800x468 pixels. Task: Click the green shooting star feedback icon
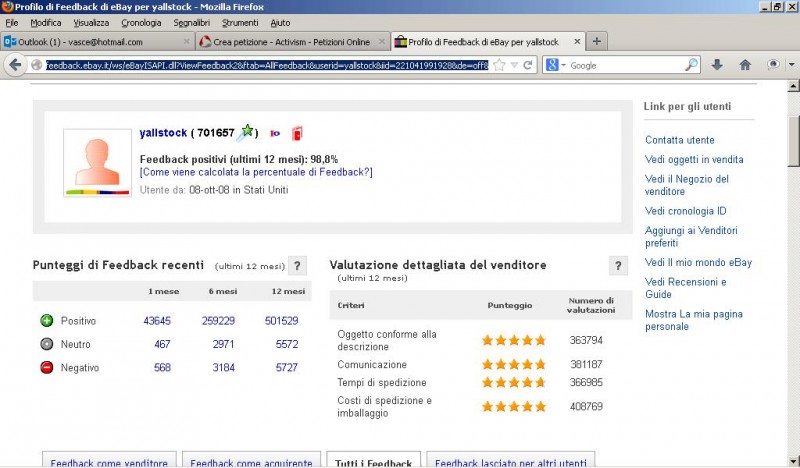(247, 132)
